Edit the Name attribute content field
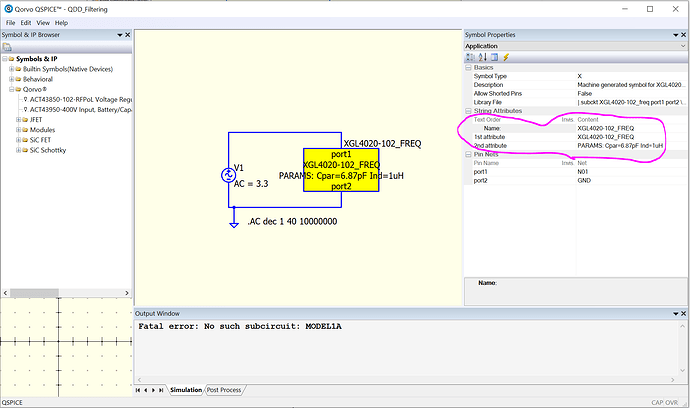 [x=631, y=129]
